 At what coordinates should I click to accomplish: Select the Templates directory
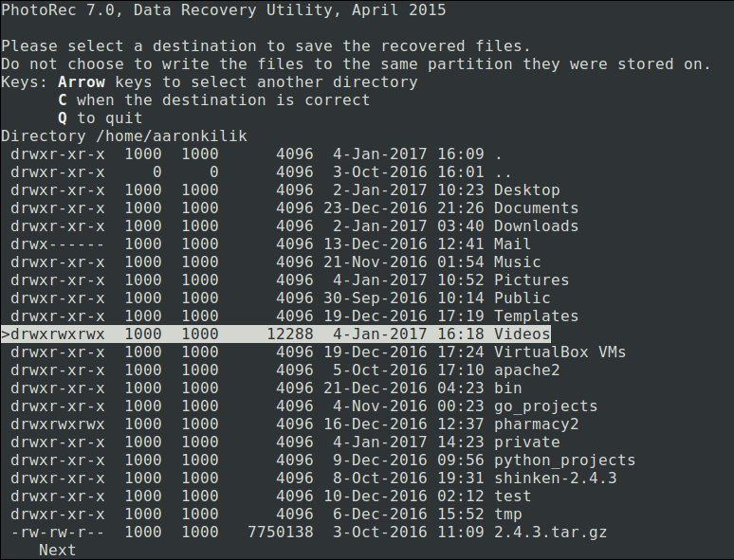coord(536,316)
